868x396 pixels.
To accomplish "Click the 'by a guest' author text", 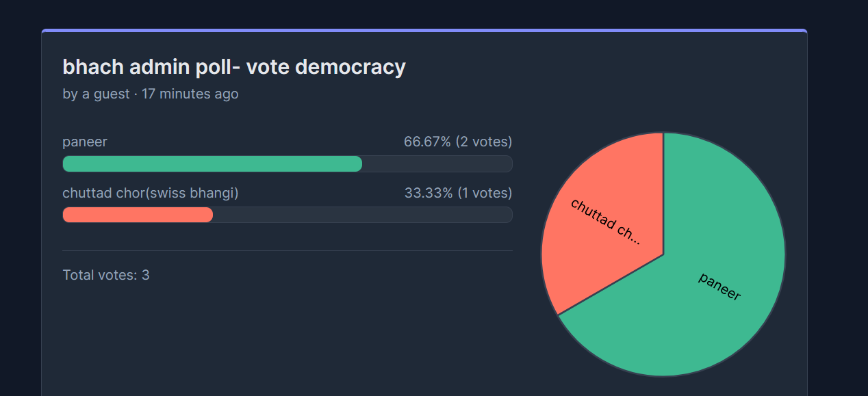I will [96, 94].
